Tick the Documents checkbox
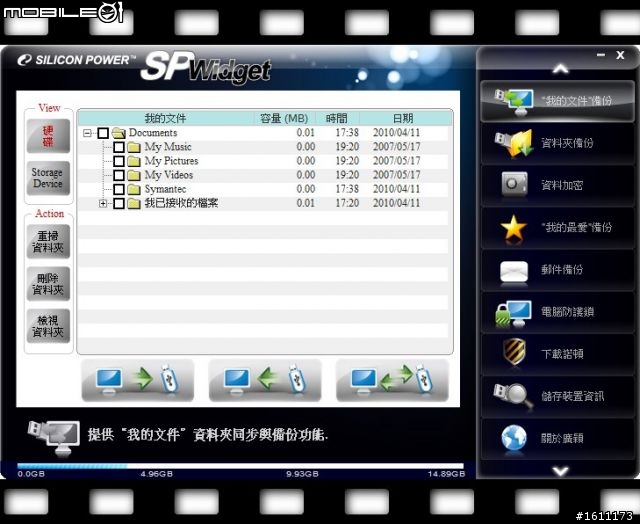The image size is (640, 524). (x=103, y=133)
